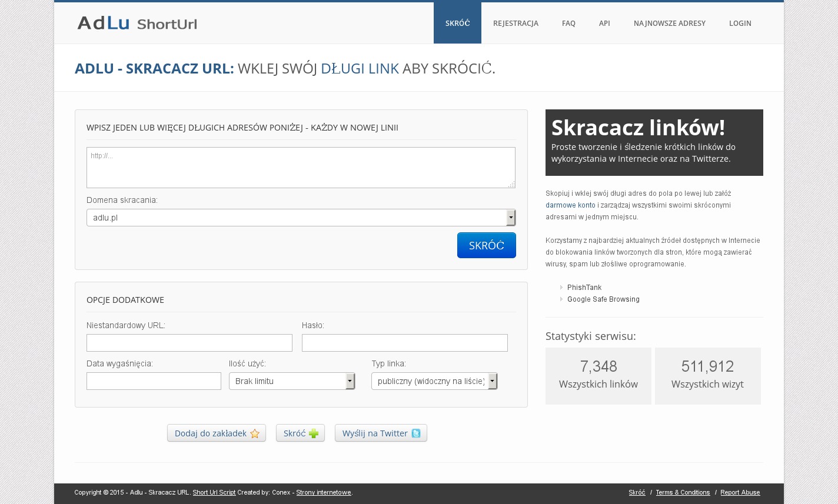This screenshot has width=838, height=504.
Task: Show Najnowsze adresy page
Action: (x=669, y=24)
